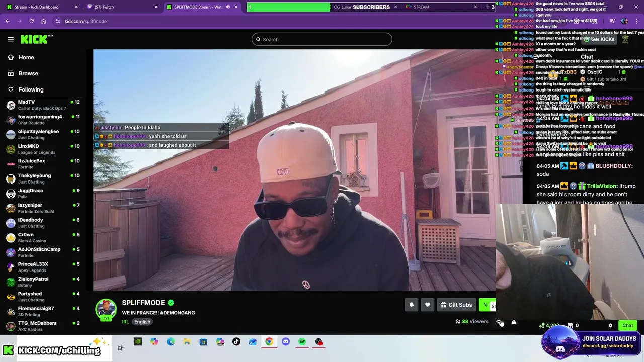Select ItzJuiceBox Fortnite channel
Viewport: 644px width, 362px height.
(x=43, y=164)
